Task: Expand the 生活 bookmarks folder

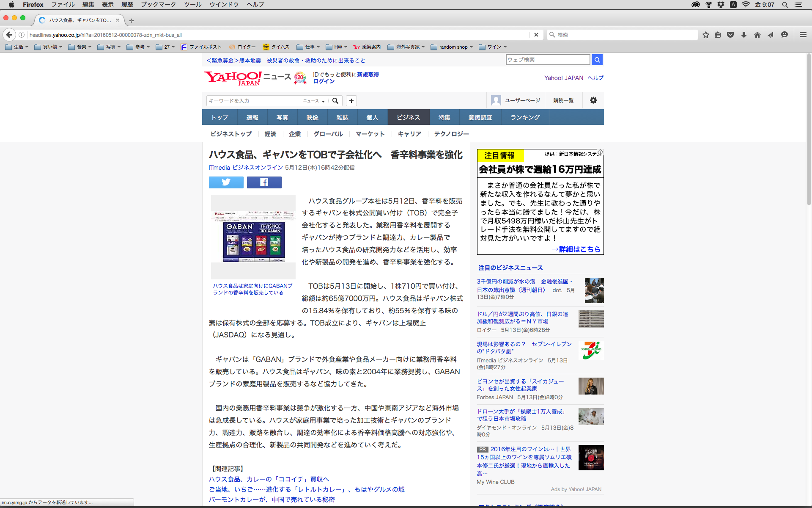Action: tap(17, 47)
